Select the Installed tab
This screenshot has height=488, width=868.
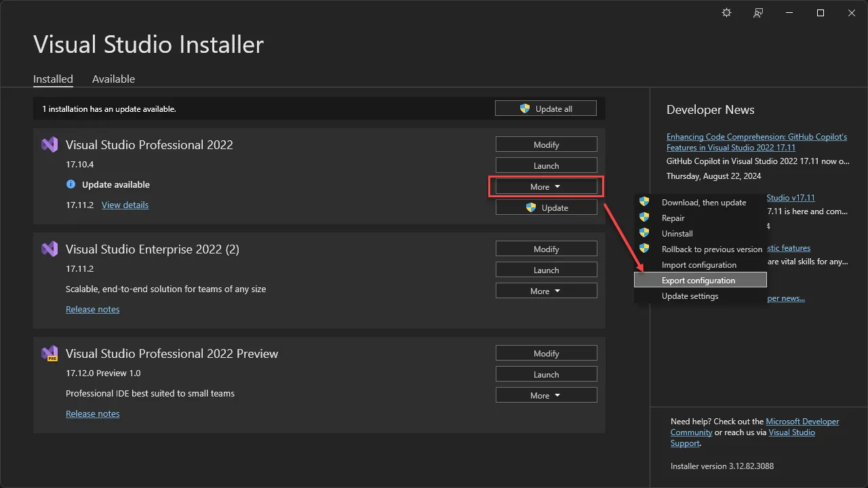click(x=53, y=79)
